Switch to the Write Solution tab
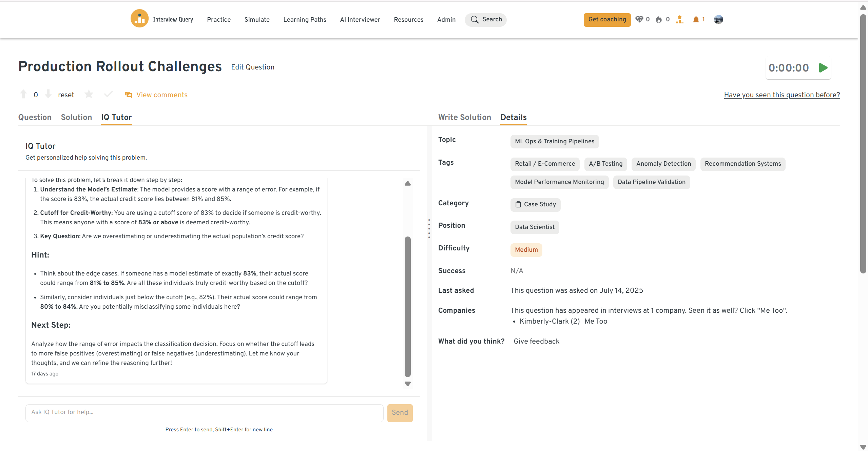868x451 pixels. [464, 117]
